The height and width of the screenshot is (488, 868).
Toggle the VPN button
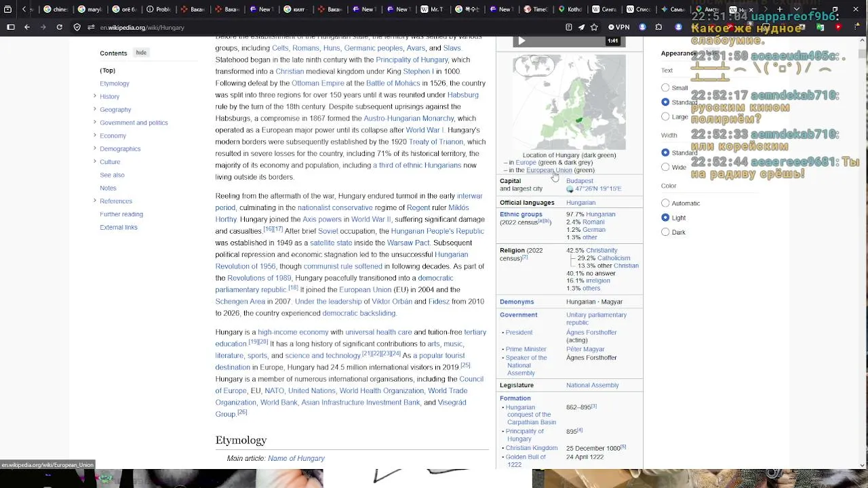click(619, 27)
